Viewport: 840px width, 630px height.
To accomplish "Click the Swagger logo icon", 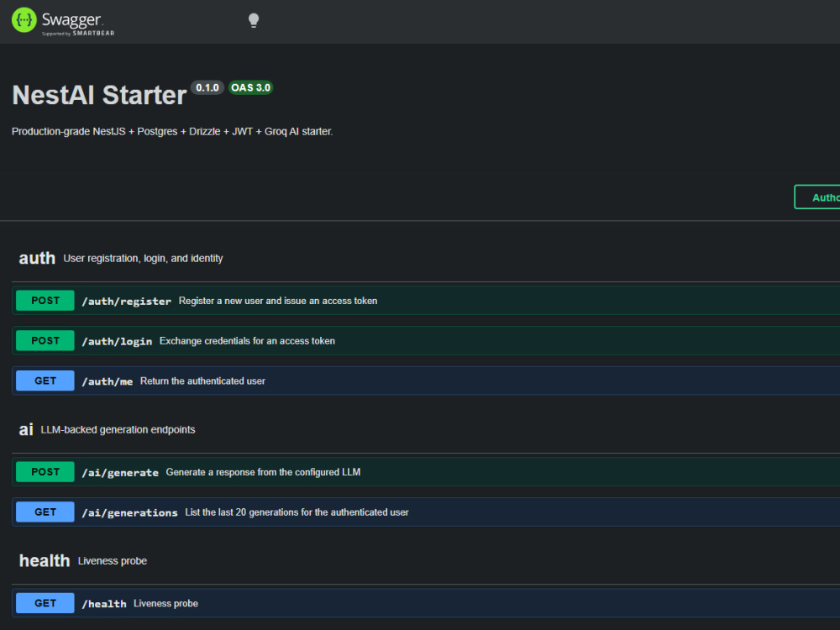I will click(x=24, y=20).
